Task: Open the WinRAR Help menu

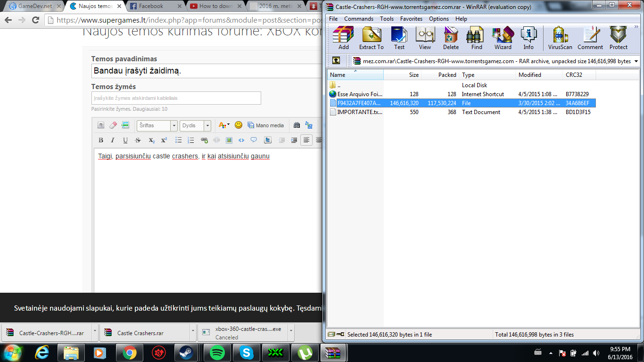Action: coord(461,19)
